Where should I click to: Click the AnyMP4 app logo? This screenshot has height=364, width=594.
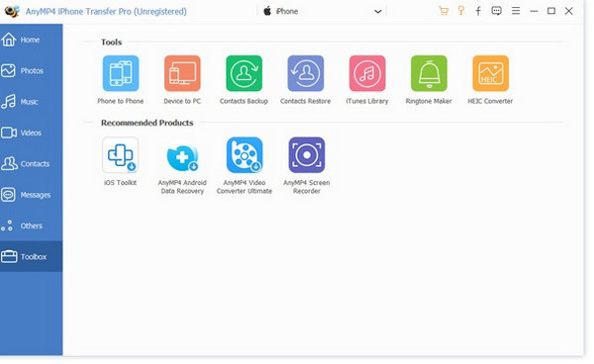[12, 11]
